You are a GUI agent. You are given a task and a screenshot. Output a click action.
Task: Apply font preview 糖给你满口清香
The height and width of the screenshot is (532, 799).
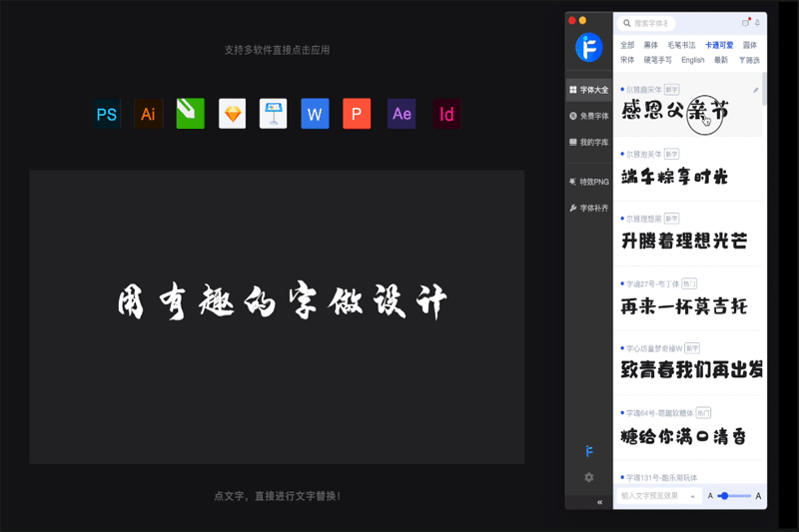(683, 436)
